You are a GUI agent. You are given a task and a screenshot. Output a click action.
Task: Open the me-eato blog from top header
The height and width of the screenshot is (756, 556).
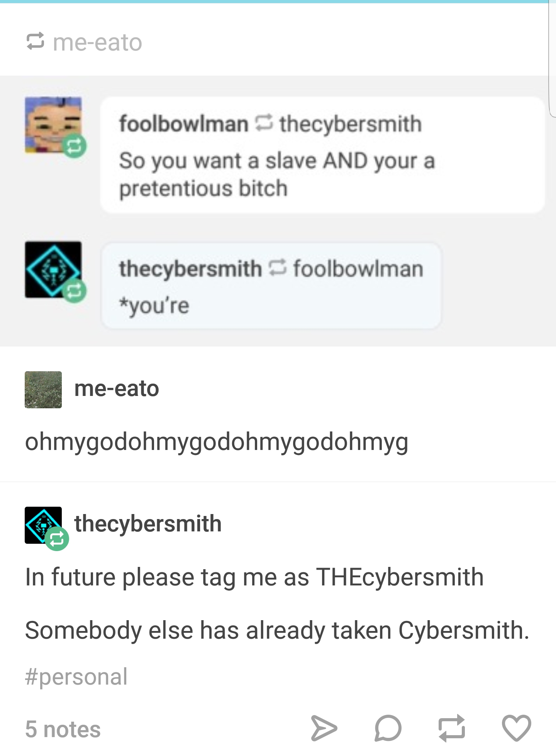coord(98,42)
